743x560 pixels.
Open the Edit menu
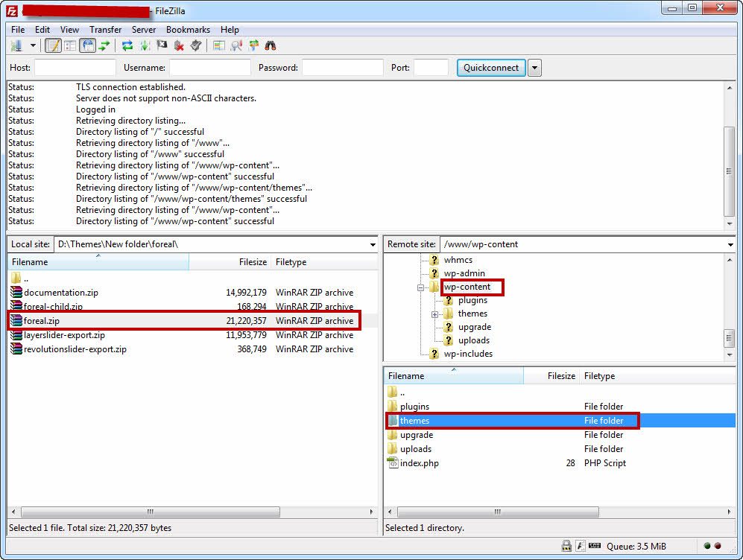point(42,29)
